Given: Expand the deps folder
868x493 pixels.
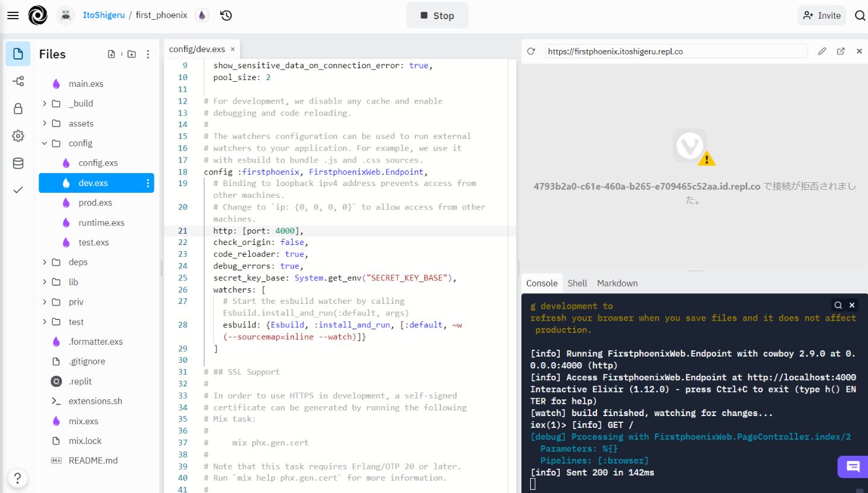Looking at the screenshot, I should pos(44,262).
